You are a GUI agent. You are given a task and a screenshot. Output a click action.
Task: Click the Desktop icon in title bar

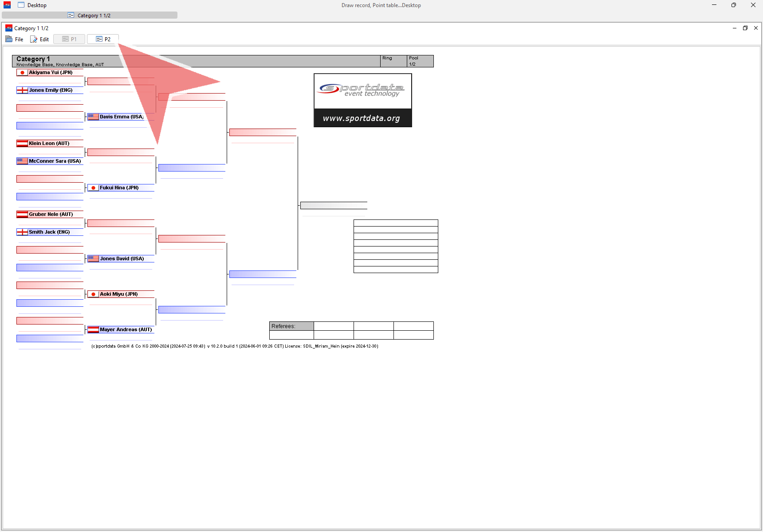21,5
